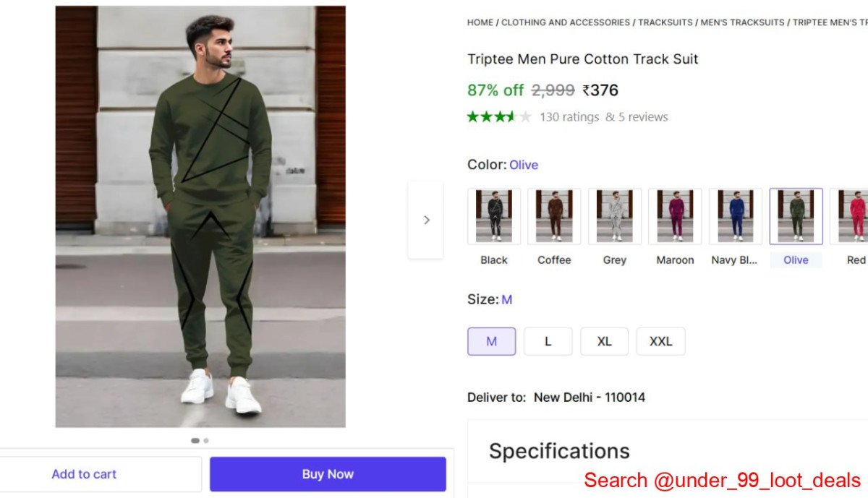This screenshot has height=498, width=868.
Task: Select the Olive color thumbnail
Action: 796,216
